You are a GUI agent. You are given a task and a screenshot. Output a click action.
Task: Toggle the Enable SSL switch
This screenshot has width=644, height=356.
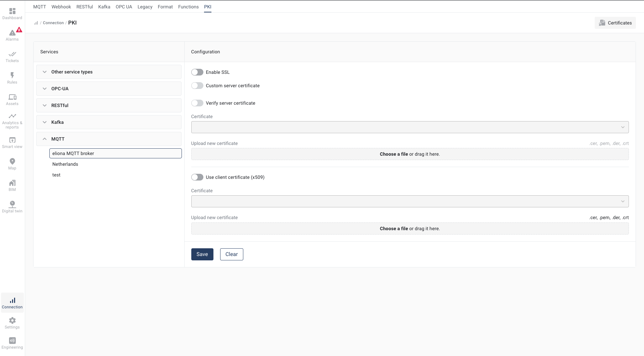[x=197, y=72]
